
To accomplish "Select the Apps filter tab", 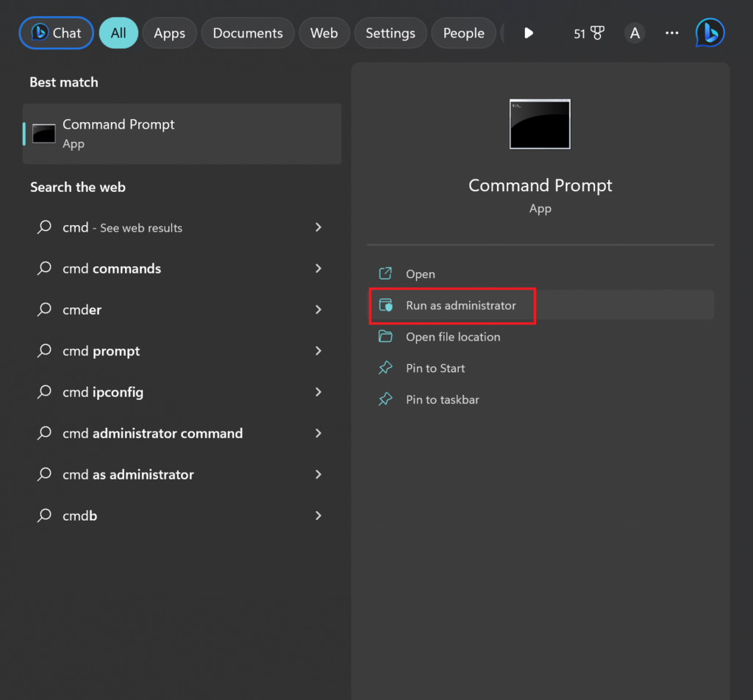I will (169, 33).
